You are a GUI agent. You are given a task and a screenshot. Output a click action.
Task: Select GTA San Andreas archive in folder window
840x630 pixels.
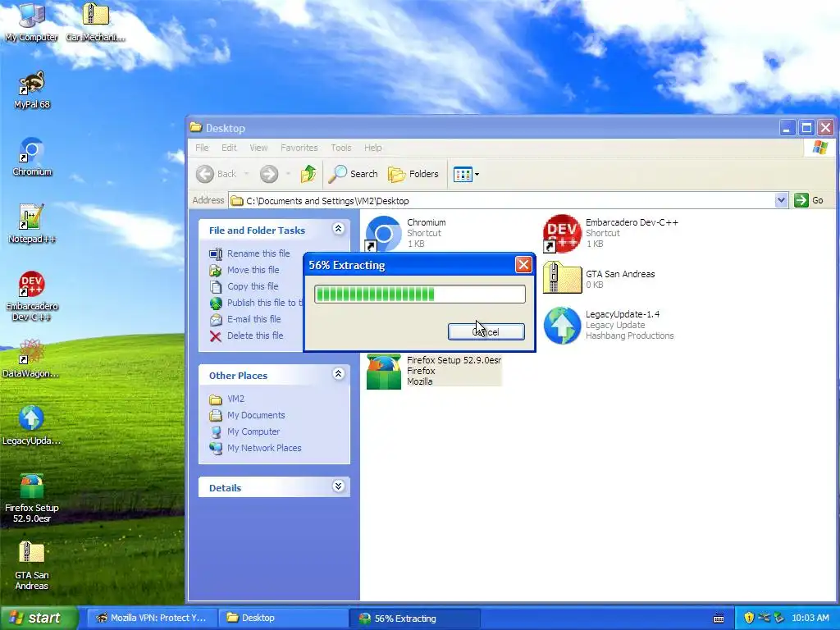[x=599, y=279]
